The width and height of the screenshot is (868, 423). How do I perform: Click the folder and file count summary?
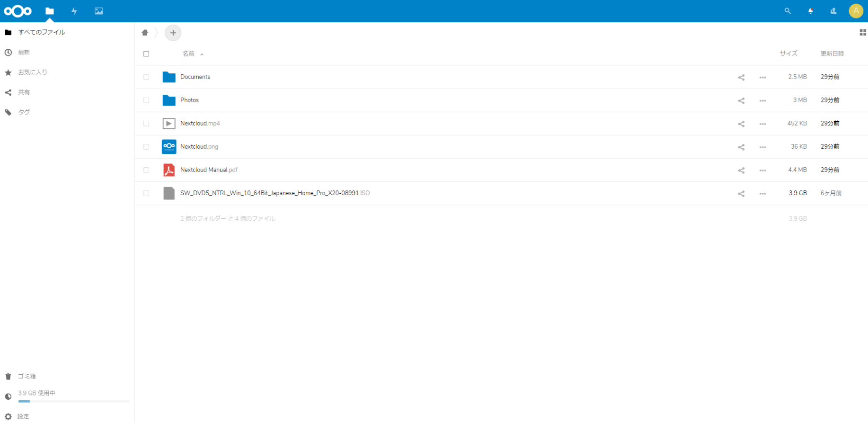coord(228,218)
